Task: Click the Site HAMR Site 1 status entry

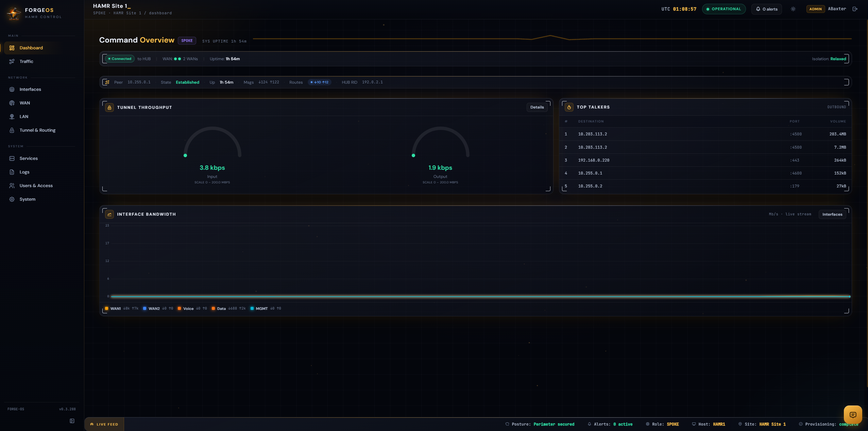Action: [762, 425]
